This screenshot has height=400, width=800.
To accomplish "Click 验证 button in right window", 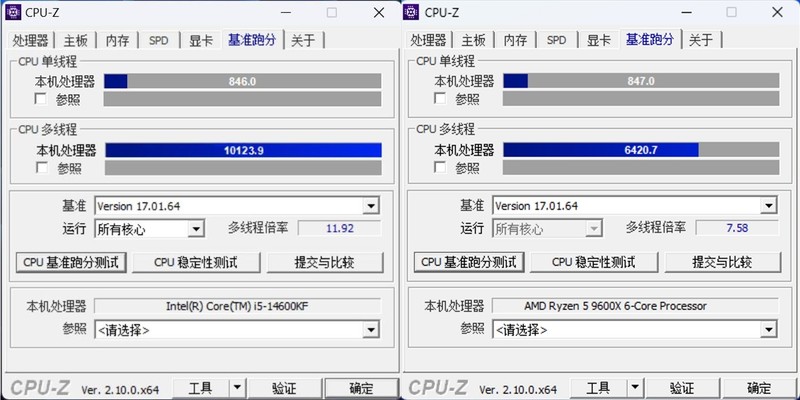I will click(x=682, y=388).
